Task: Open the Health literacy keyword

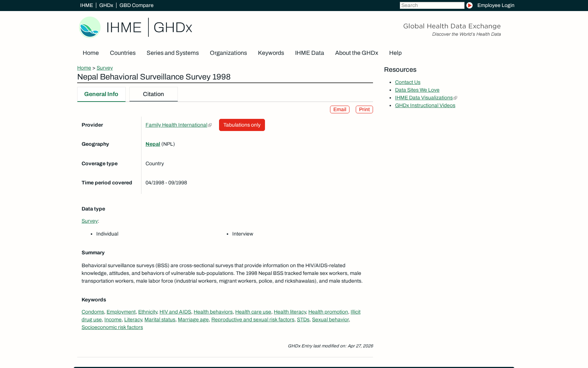Action: tap(290, 312)
